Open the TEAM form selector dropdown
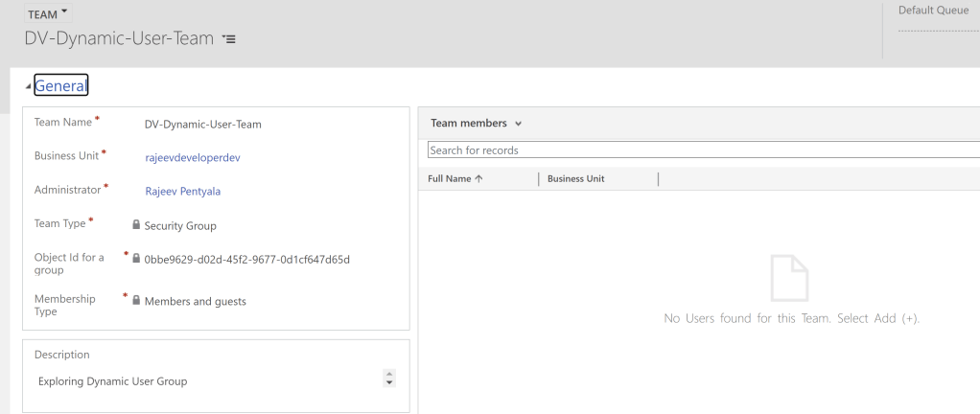The height and width of the screenshot is (414, 980). [x=47, y=15]
